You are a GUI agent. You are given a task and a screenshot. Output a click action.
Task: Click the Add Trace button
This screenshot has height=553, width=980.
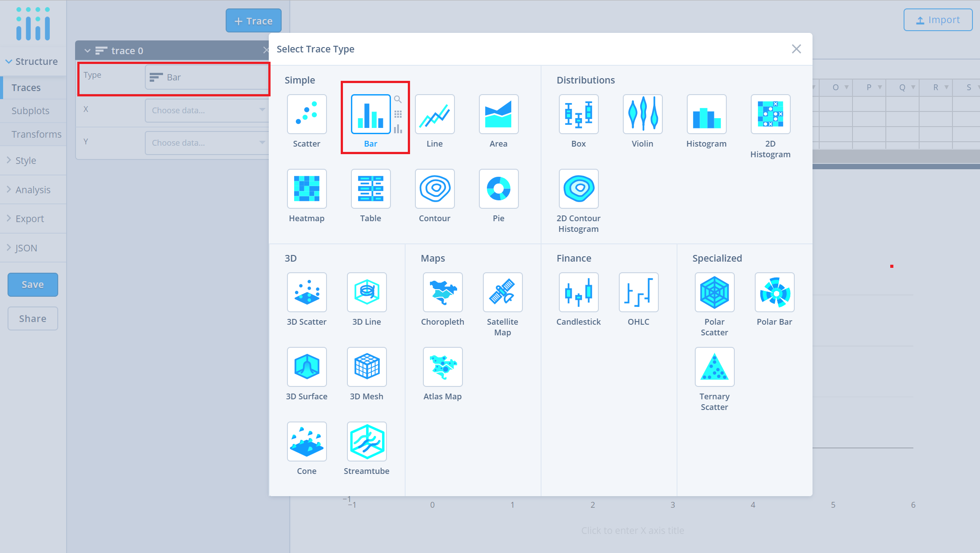click(x=254, y=20)
